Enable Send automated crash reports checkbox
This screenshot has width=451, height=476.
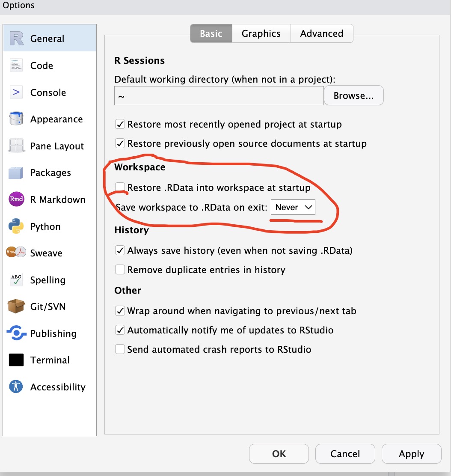(x=120, y=349)
